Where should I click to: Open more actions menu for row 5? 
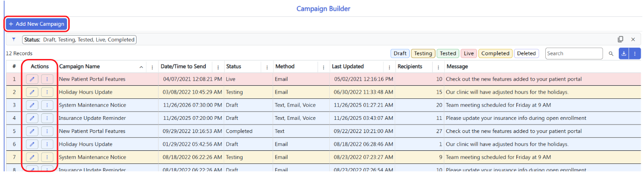coord(47,131)
